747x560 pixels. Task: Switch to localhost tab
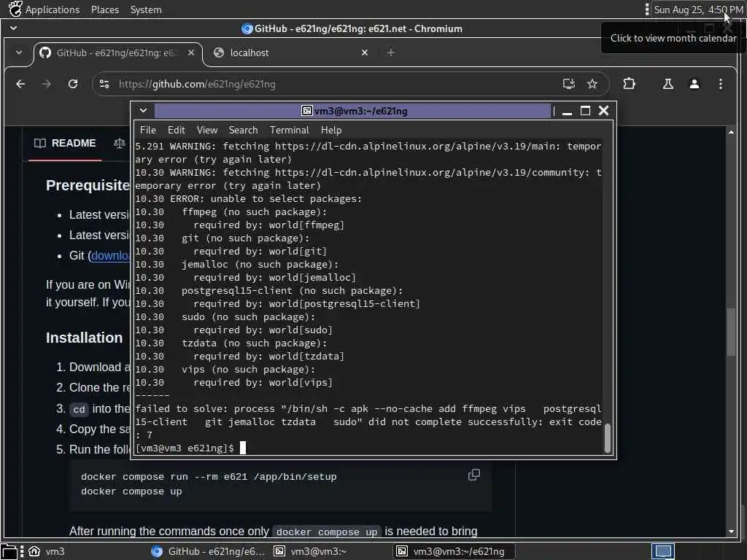point(292,52)
